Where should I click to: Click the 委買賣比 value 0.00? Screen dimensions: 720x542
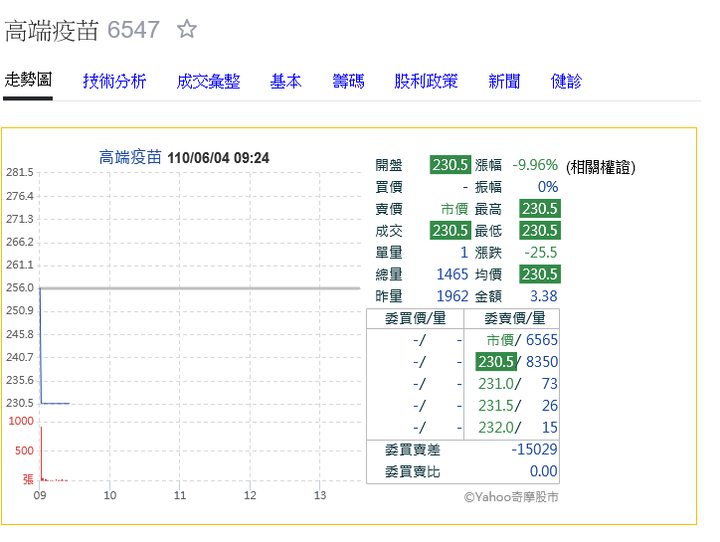[x=544, y=471]
